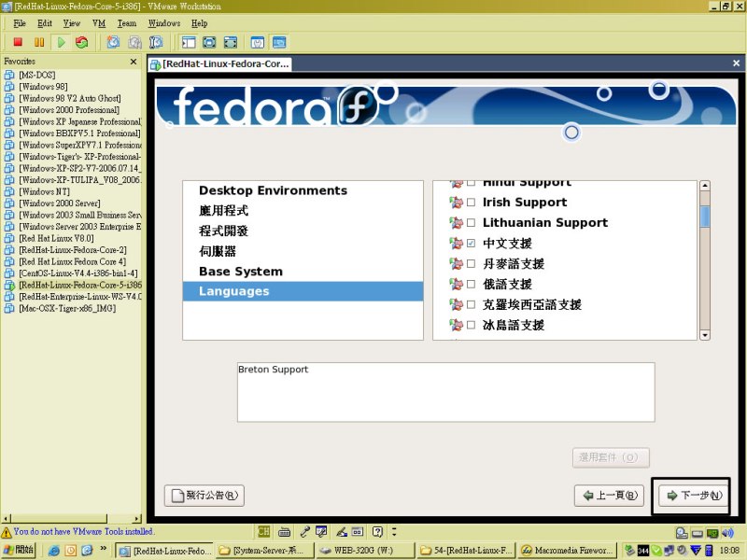
Task: Click the Reset virtual machine icon
Action: [x=82, y=42]
